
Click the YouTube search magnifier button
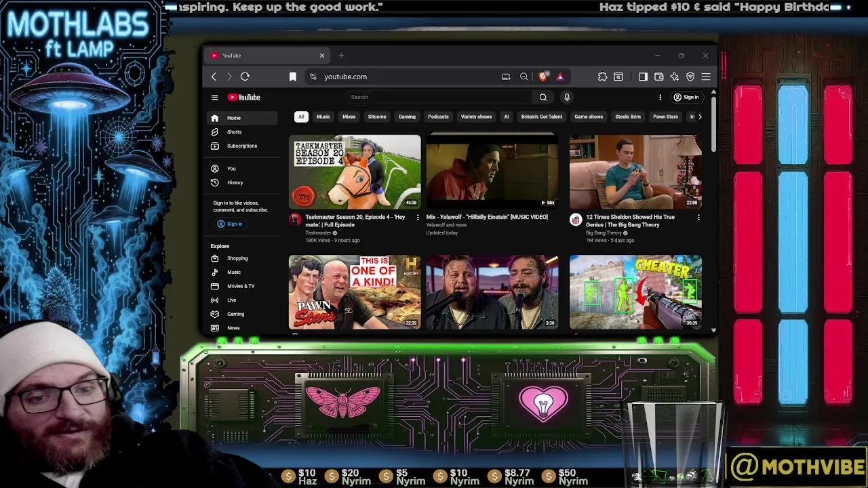[542, 97]
